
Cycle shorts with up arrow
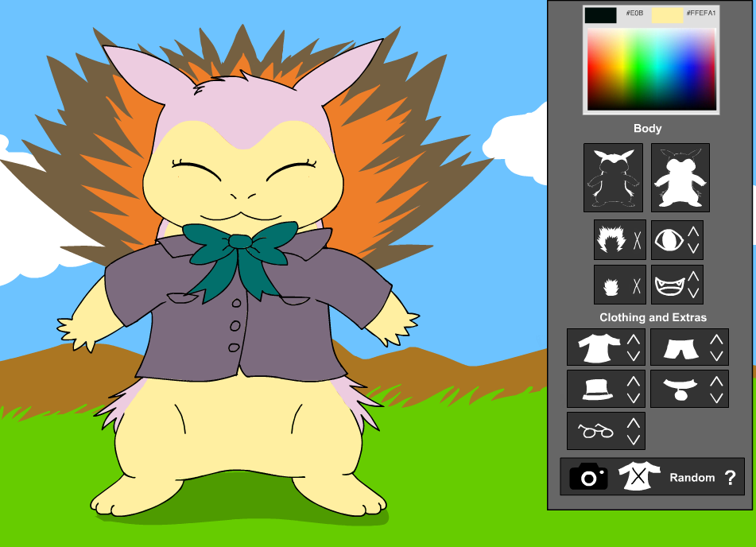[716, 339]
